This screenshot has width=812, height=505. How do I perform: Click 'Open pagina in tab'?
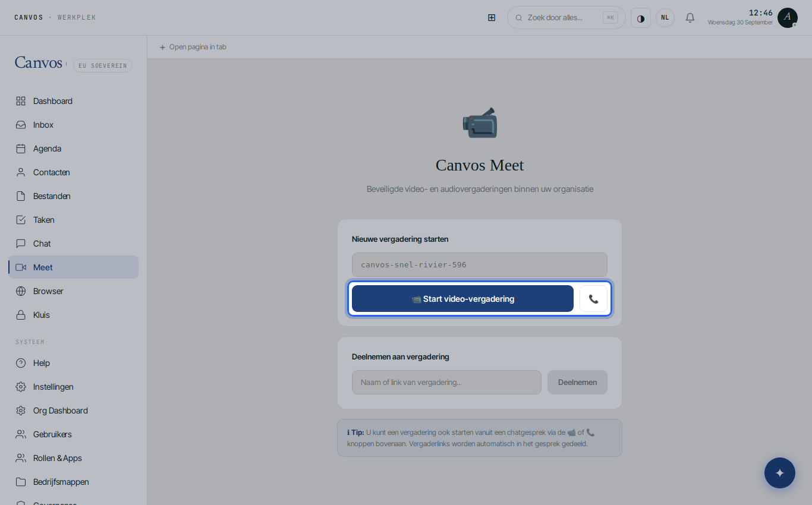(193, 47)
